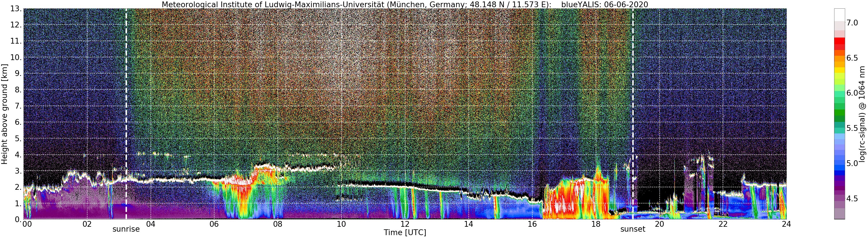Click the '4.' height axis tick label
This screenshot has width=868, height=238.
(x=18, y=155)
